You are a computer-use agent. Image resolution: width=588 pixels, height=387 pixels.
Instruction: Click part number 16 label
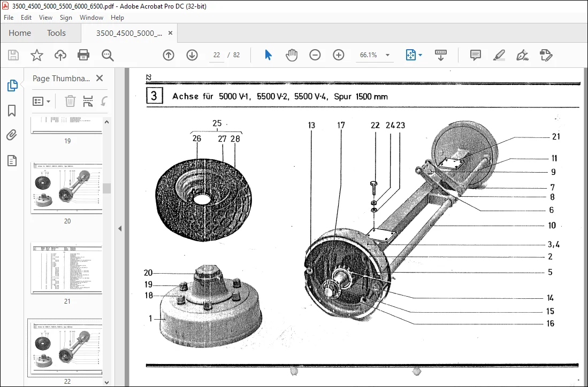pos(550,323)
